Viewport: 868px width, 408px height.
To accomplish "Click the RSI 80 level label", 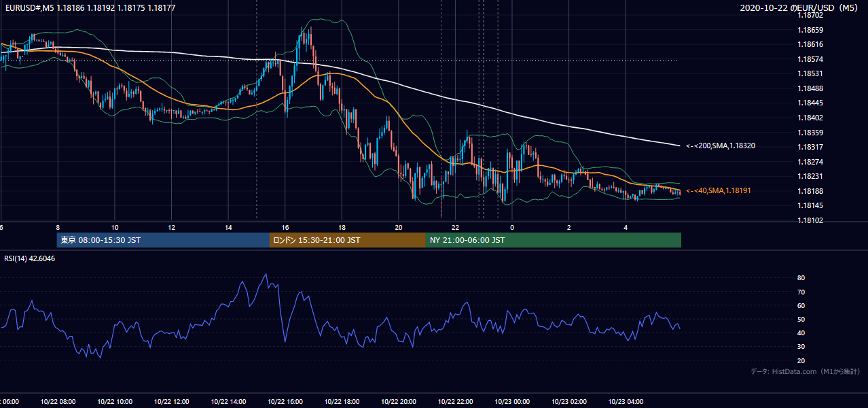I will 801,278.
